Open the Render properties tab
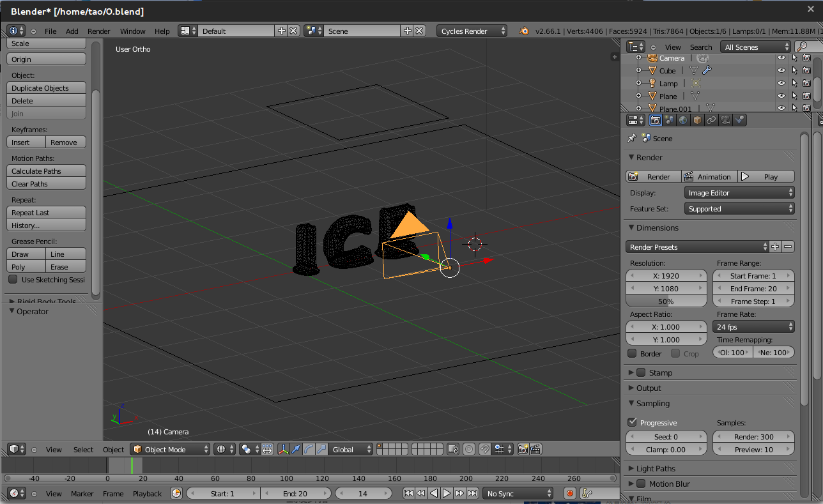The height and width of the screenshot is (504, 823). pos(656,120)
